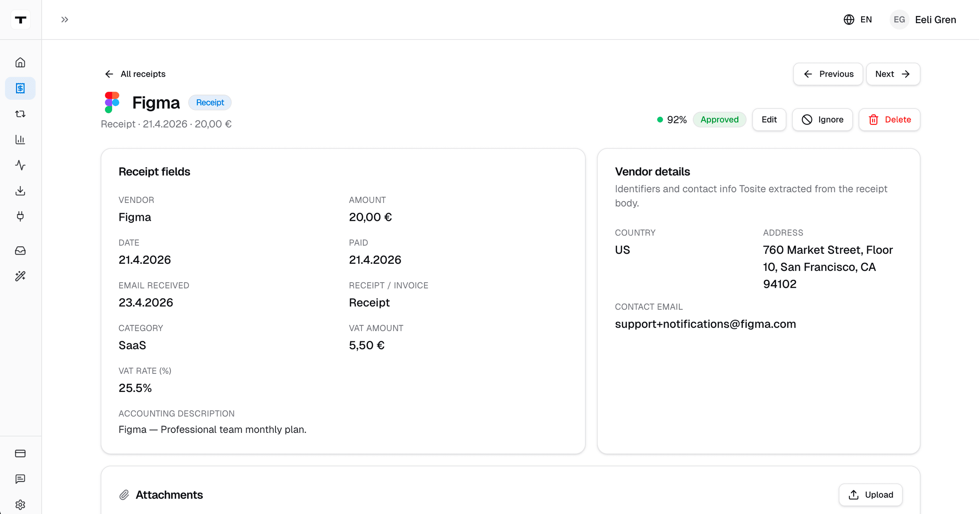The width and height of the screenshot is (980, 514).
Task: Click the 92% confidence indicator
Action: (672, 120)
